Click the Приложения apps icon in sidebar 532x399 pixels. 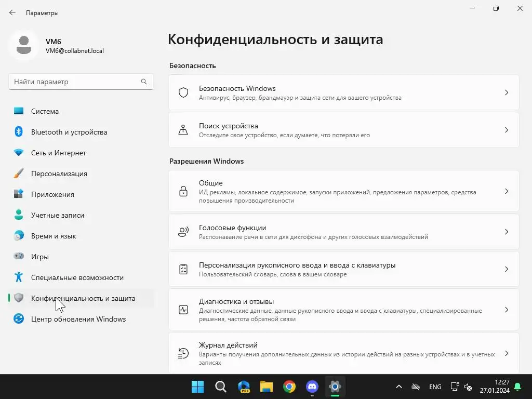(x=19, y=194)
